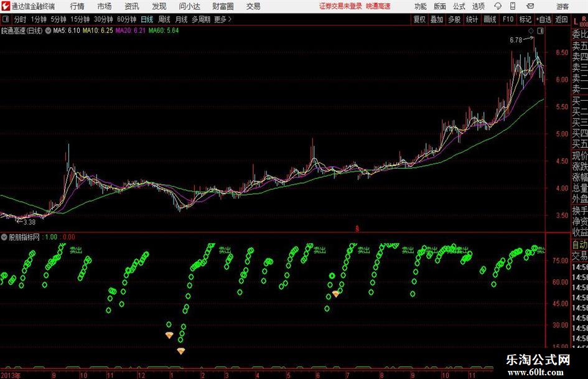Click the 证券交易未登录 login link
Image resolution: width=588 pixels, height=379 pixels.
pyautogui.click(x=340, y=6)
